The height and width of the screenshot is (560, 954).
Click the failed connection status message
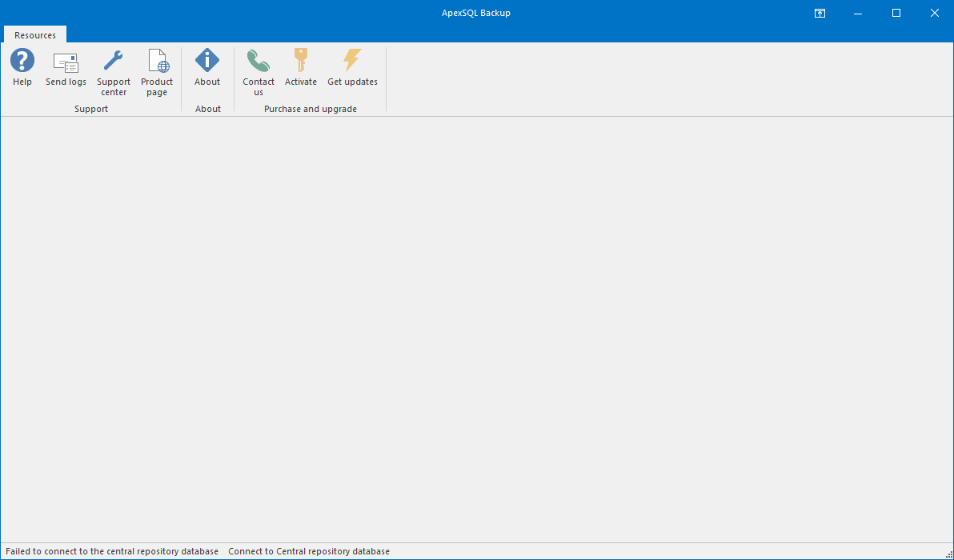click(110, 551)
